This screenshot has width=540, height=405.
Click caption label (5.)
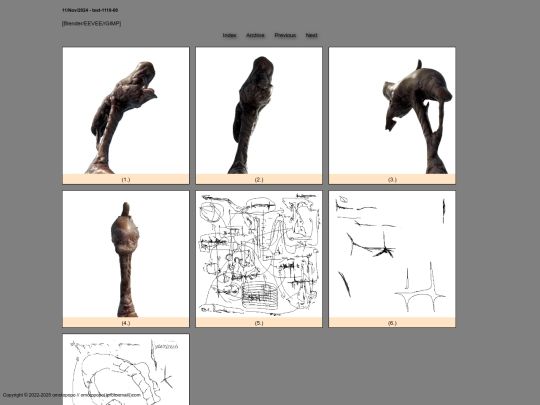(x=259, y=323)
